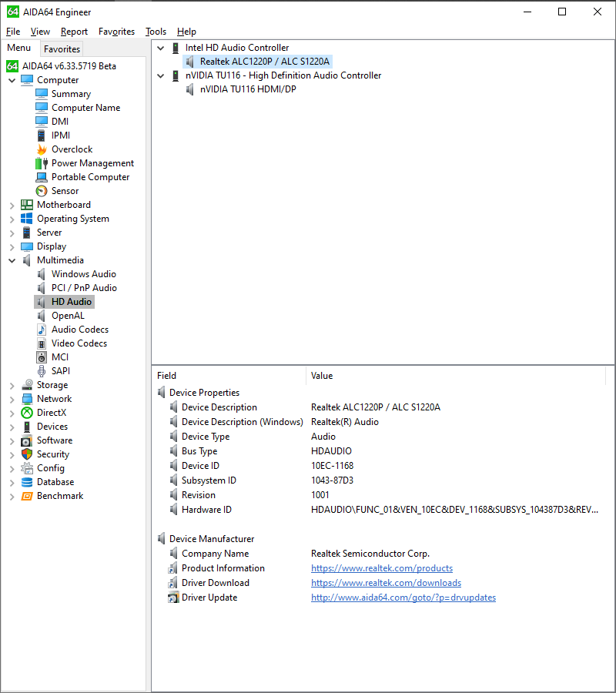Select Realtek ALC1220P / ALC S1220A device

tap(265, 62)
